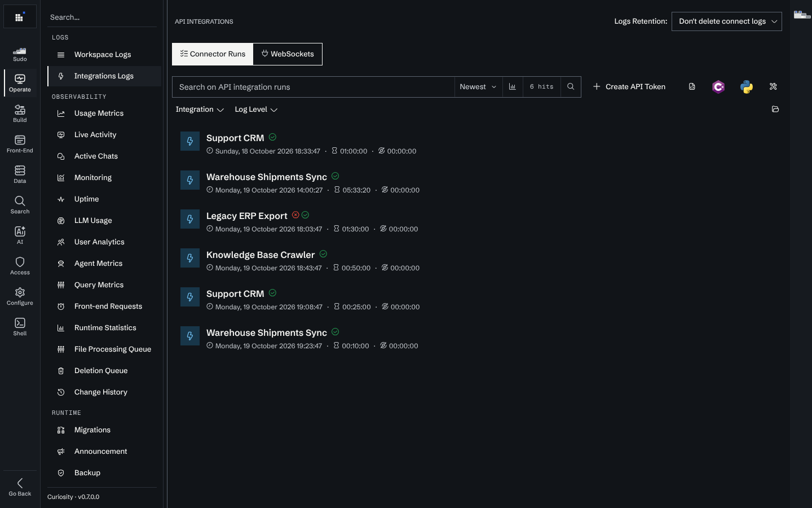Click the red error status of Legacy ERP Export
The width and height of the screenshot is (812, 508).
295,215
